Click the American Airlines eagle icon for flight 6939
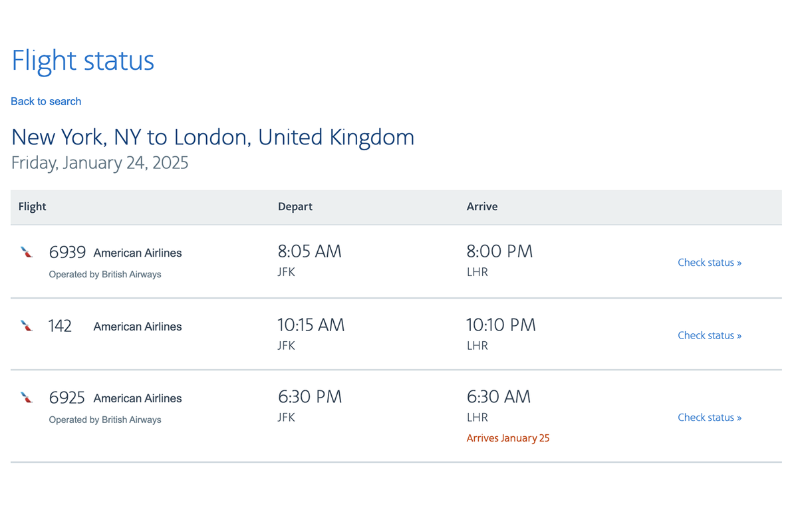This screenshot has width=798, height=532. (x=26, y=251)
